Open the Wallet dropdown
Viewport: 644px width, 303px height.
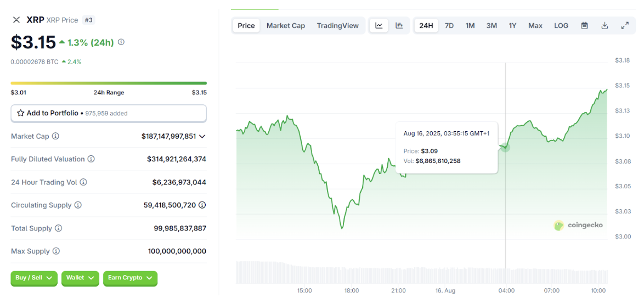[x=81, y=278]
